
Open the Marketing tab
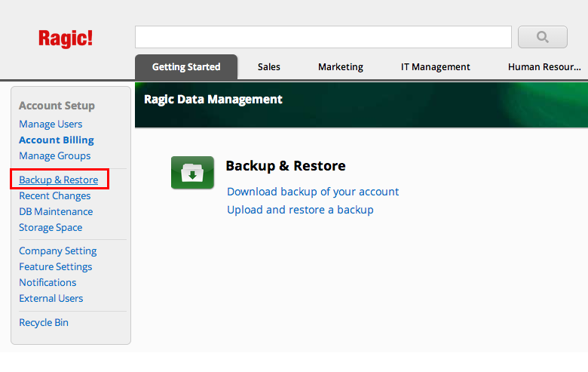click(341, 67)
